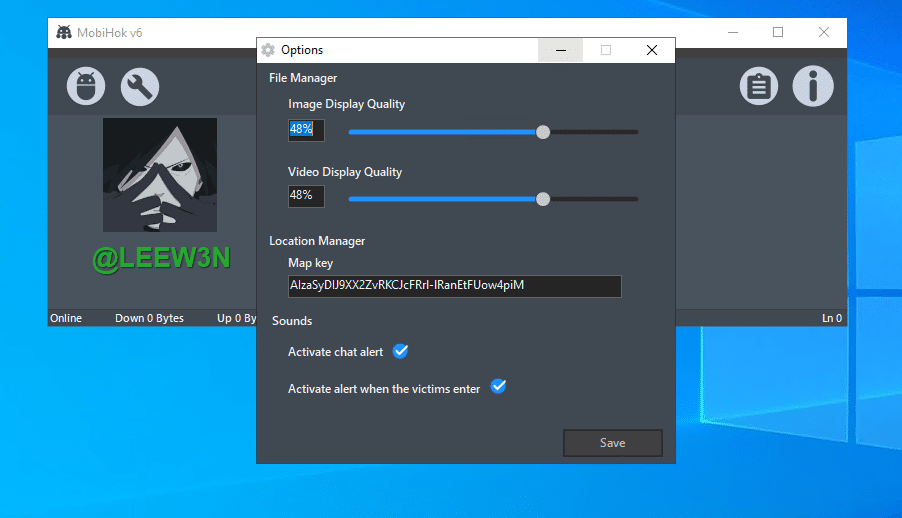Disable the Activate chat alert checkbox
Viewport: 902px width, 518px height.
click(400, 351)
